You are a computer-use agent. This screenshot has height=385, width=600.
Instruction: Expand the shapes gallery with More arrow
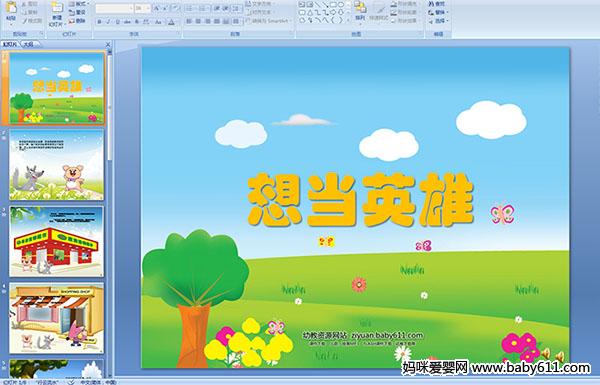349,21
